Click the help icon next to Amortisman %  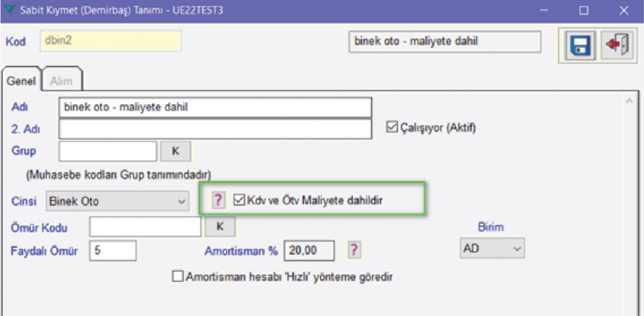(353, 250)
